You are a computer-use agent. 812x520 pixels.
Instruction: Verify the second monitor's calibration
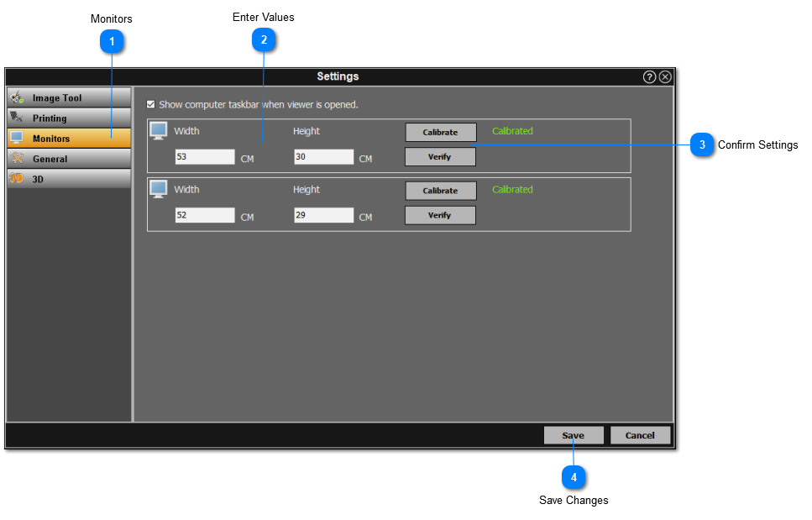pos(440,215)
